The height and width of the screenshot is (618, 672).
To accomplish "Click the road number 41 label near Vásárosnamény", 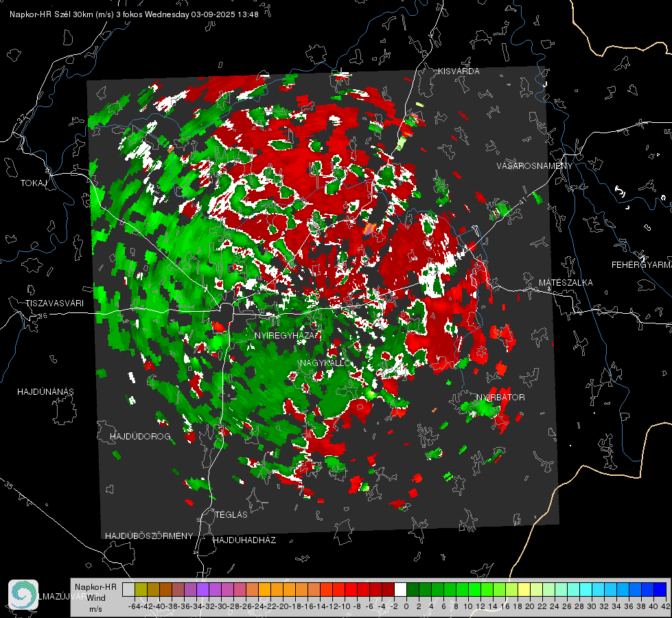I will pyautogui.click(x=522, y=201).
